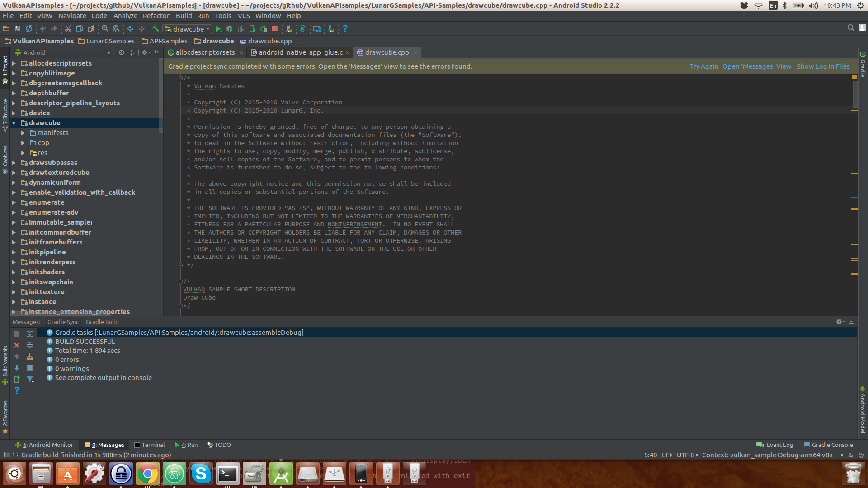
Task: Fold the license comment block at the top
Action: click(x=180, y=78)
